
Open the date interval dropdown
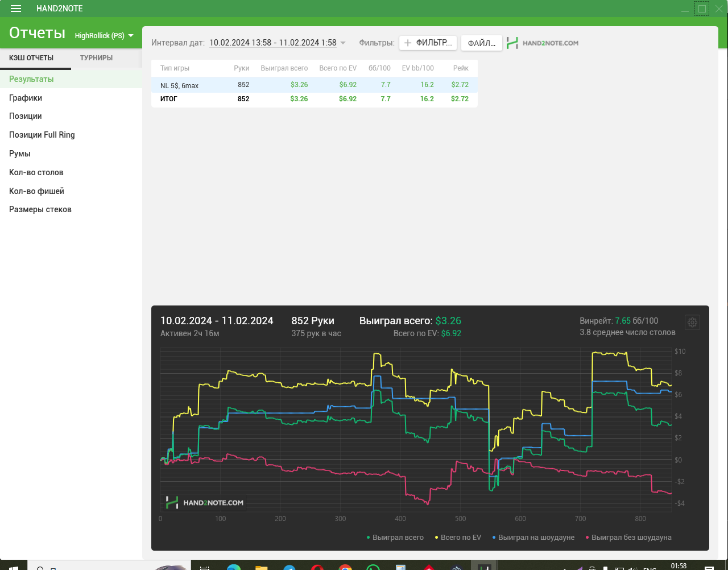tap(278, 43)
